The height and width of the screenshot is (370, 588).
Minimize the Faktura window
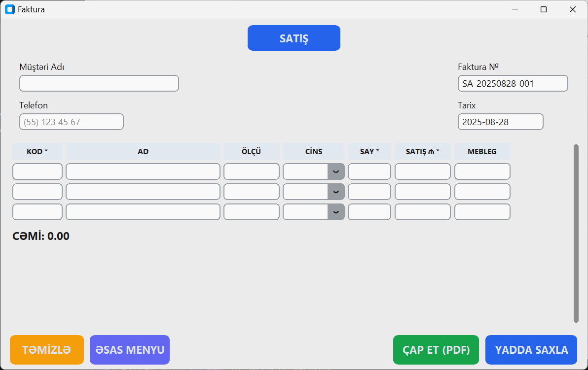(x=515, y=9)
